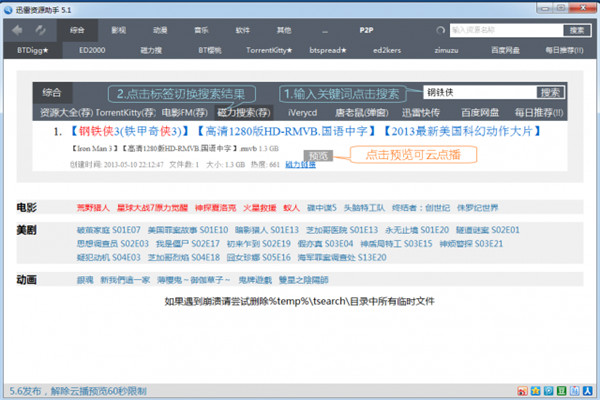Open the 每日推荐(!!) tab in top bar

(x=564, y=50)
